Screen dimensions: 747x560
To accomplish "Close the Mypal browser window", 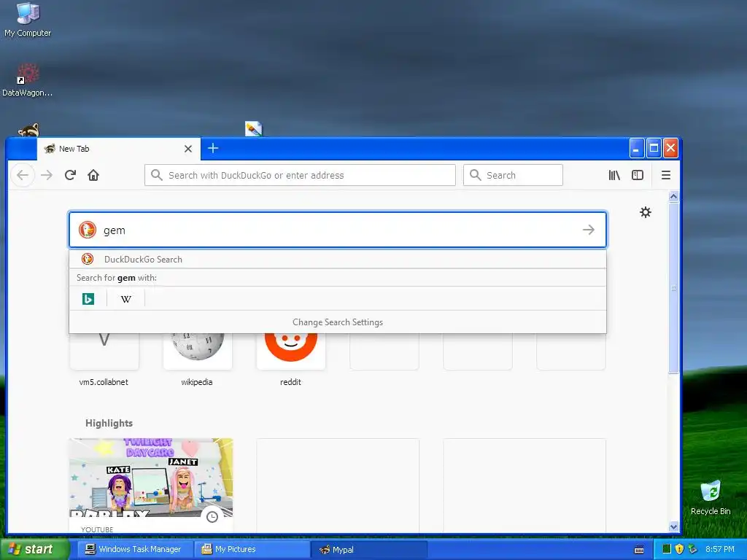I will (671, 148).
